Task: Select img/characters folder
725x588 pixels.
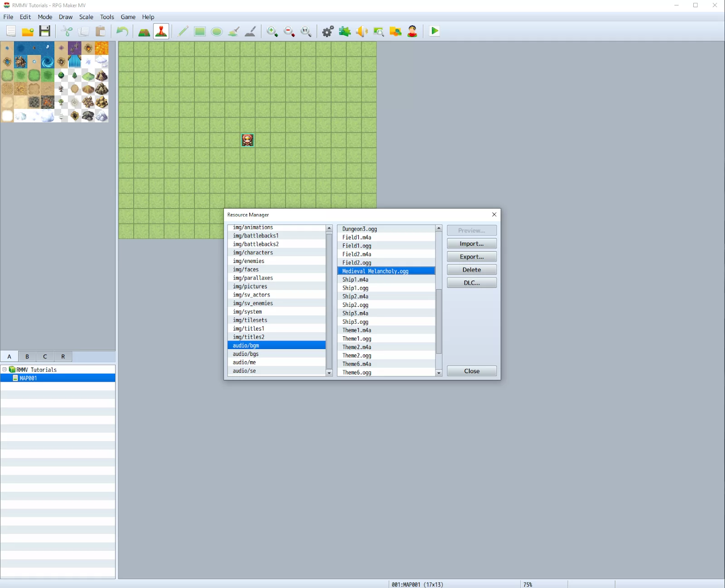Action: coord(276,253)
